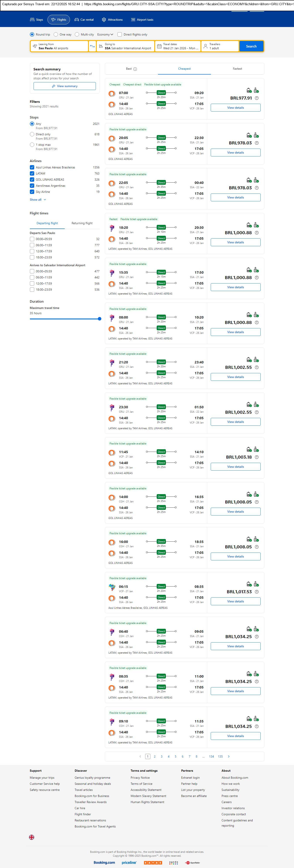Click the Airport taxis icon in top navigation
The width and height of the screenshot is (294, 868).
(133, 20)
